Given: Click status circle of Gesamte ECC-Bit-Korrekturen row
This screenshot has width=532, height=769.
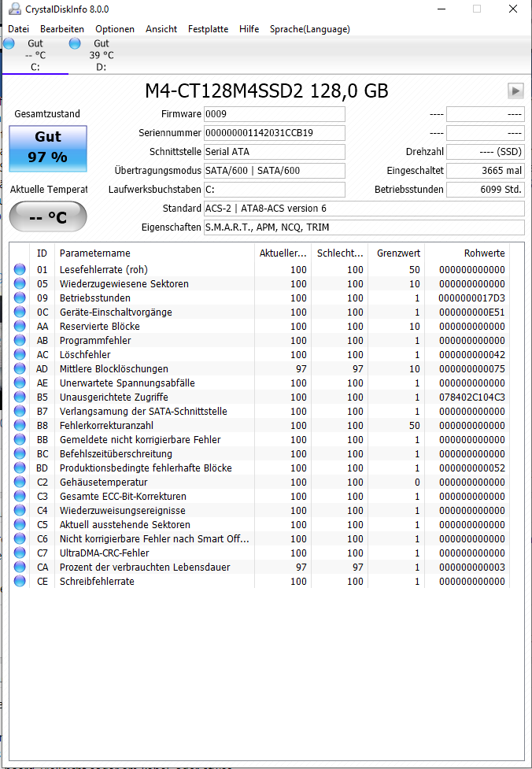Looking at the screenshot, I should 20,497.
